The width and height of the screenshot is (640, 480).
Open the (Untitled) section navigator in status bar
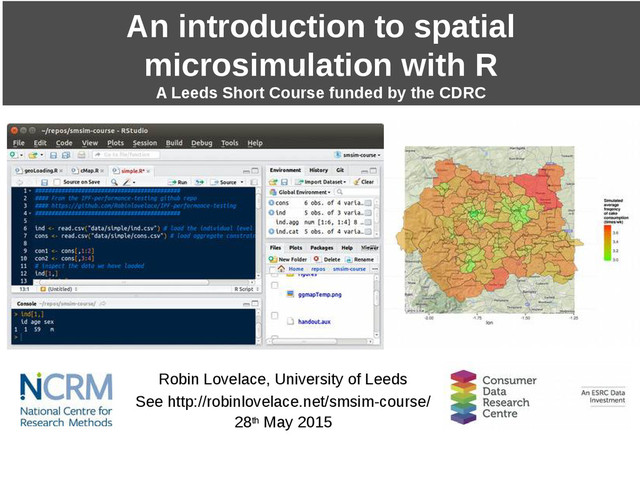point(59,289)
